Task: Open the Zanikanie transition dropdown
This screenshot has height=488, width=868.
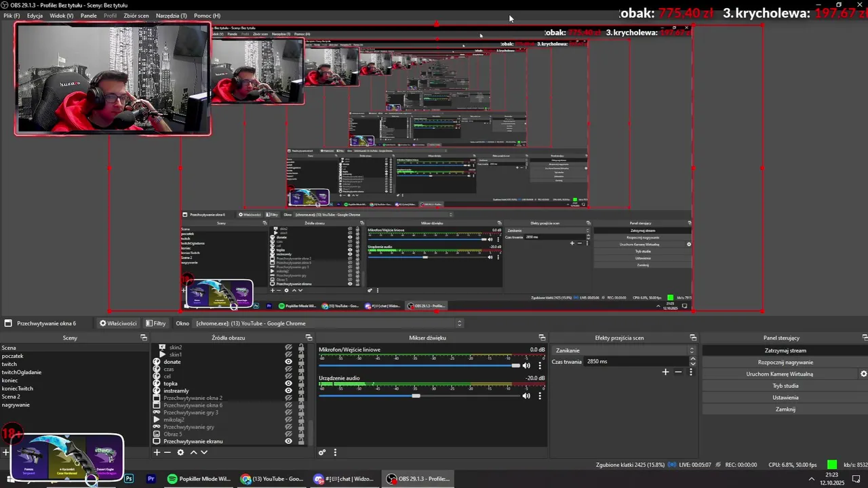Action: 624,350
